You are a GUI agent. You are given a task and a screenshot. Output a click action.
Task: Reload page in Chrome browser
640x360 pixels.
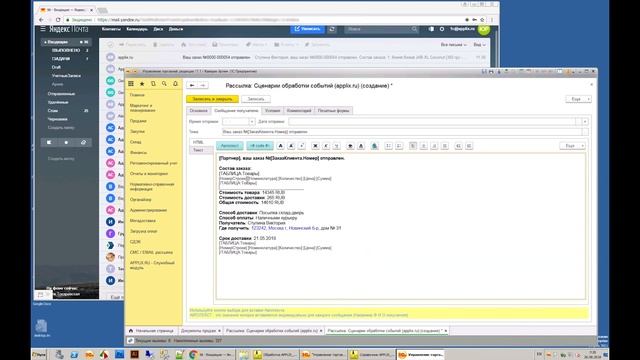click(58, 20)
